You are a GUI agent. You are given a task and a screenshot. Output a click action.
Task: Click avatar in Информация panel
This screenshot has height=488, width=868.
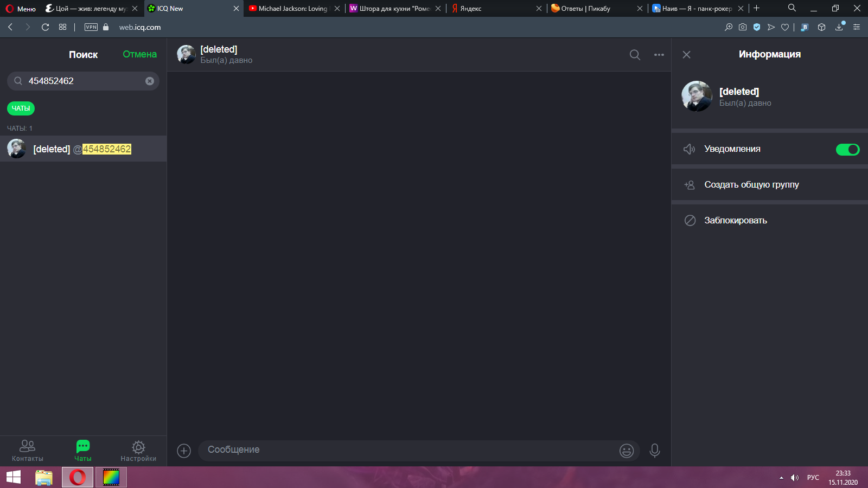point(697,97)
